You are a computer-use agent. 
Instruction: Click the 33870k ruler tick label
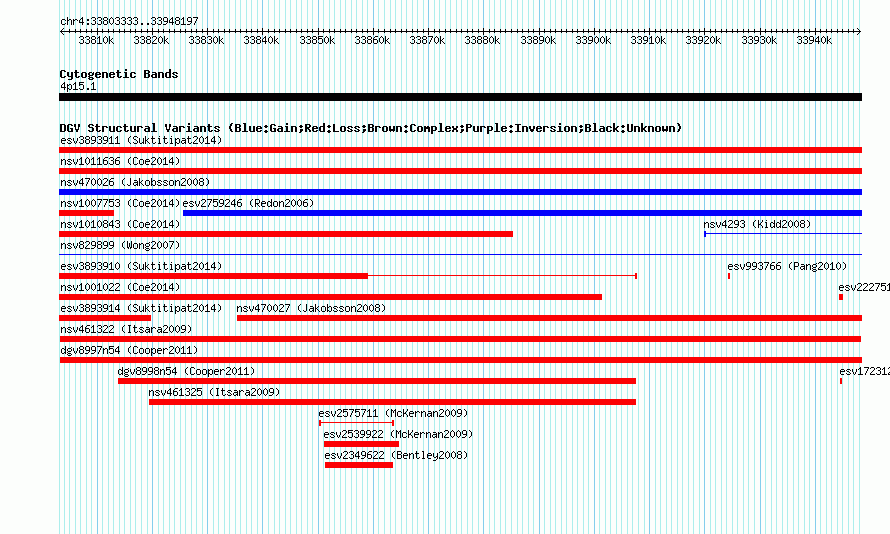(427, 40)
